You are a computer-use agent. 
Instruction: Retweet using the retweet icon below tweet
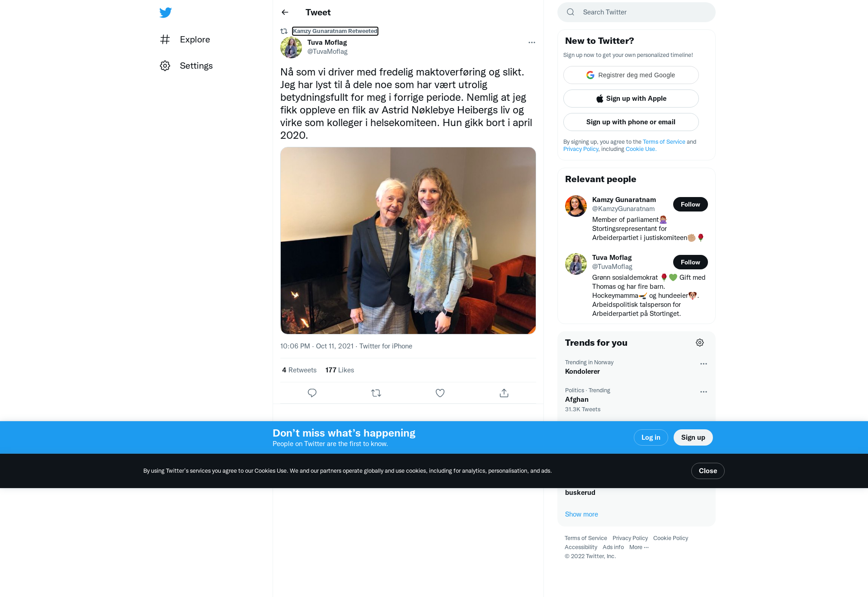point(376,393)
